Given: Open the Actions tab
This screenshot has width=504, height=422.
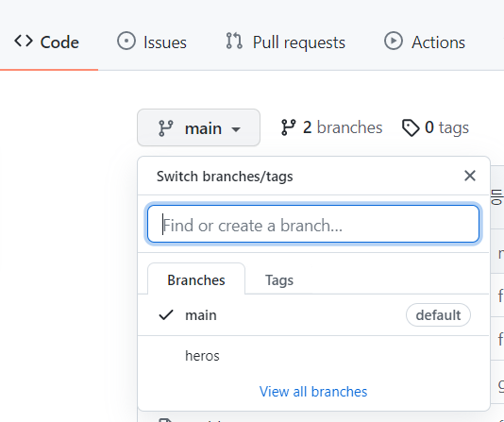Looking at the screenshot, I should point(425,42).
